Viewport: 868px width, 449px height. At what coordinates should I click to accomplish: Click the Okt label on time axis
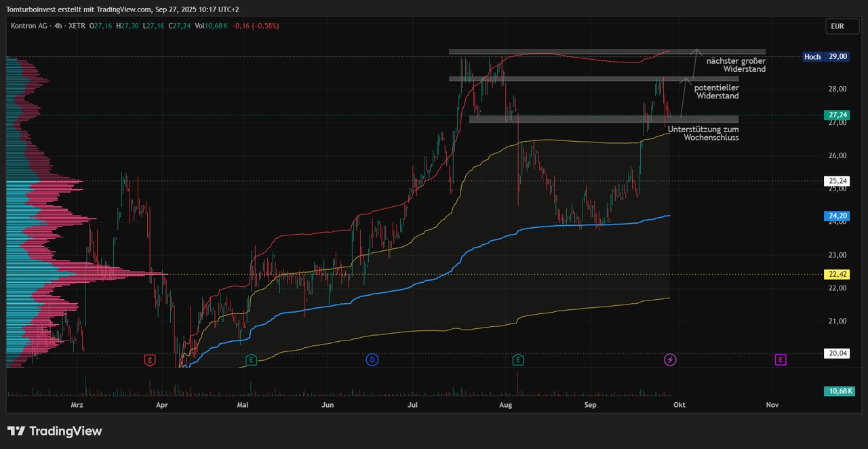679,405
